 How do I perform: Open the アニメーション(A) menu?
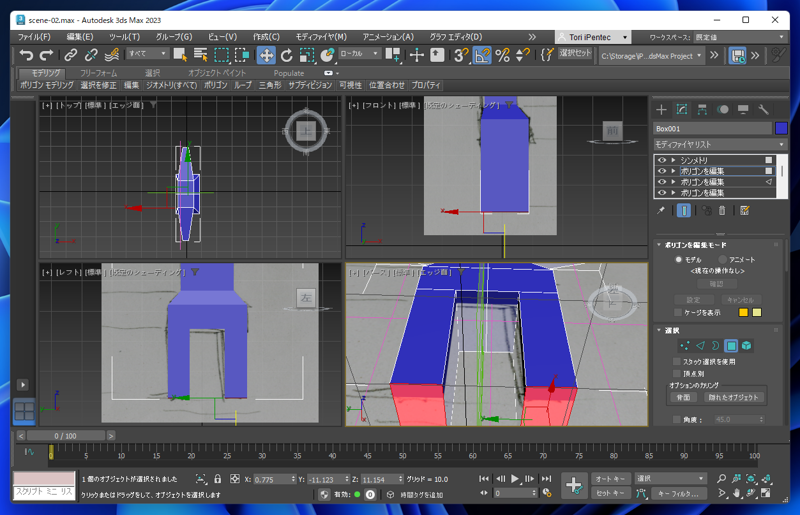point(388,37)
